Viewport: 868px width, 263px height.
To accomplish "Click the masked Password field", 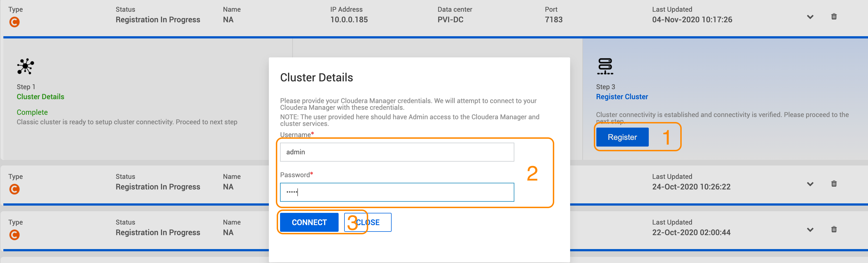I will [x=397, y=192].
